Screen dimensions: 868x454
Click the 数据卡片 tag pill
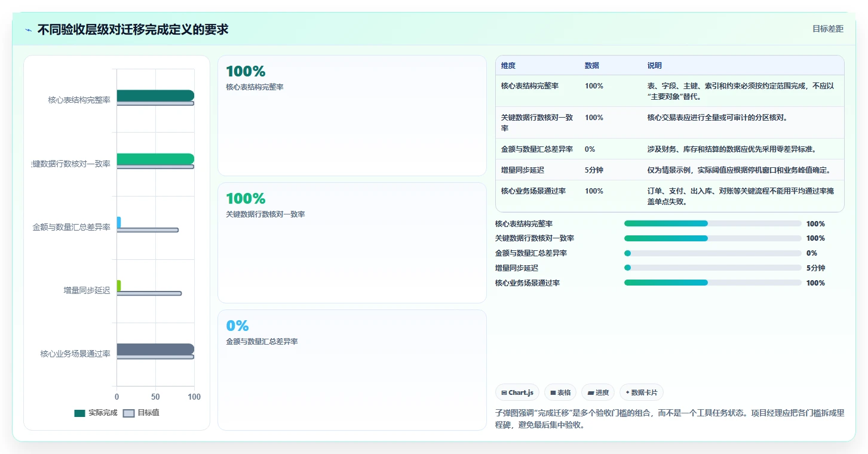(642, 392)
